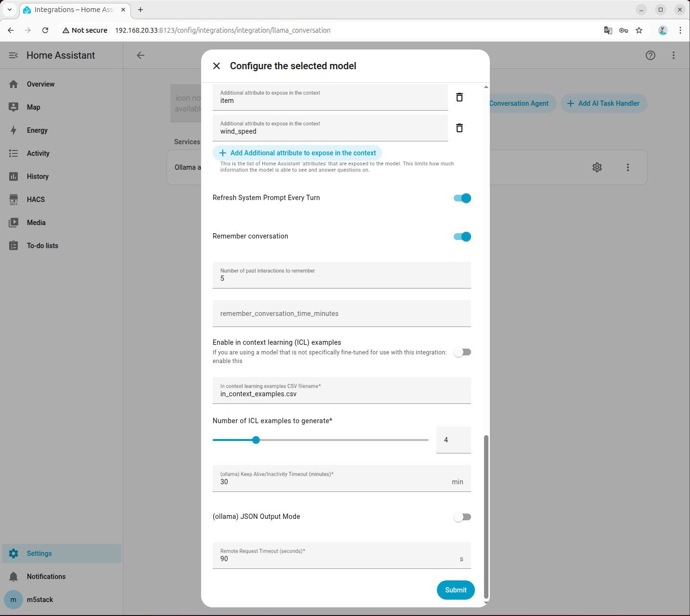Viewport: 690px width, 616px height.
Task: Delete the 'wind_speed' attribute with trash icon
Action: (460, 128)
